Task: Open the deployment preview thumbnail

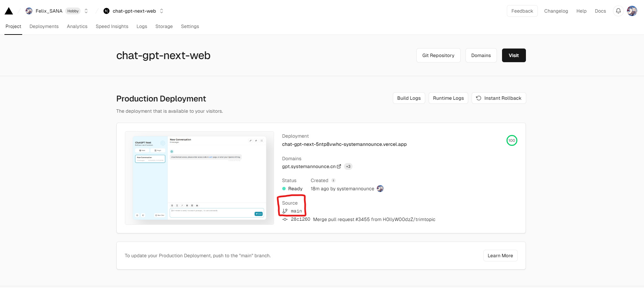Action: click(199, 178)
